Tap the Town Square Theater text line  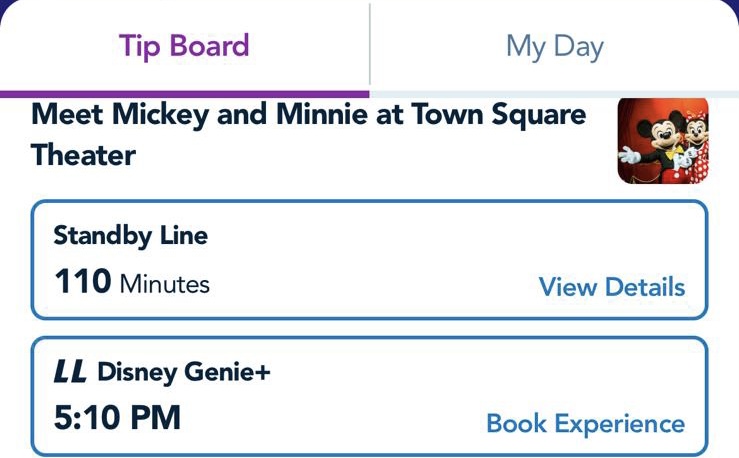coord(84,155)
